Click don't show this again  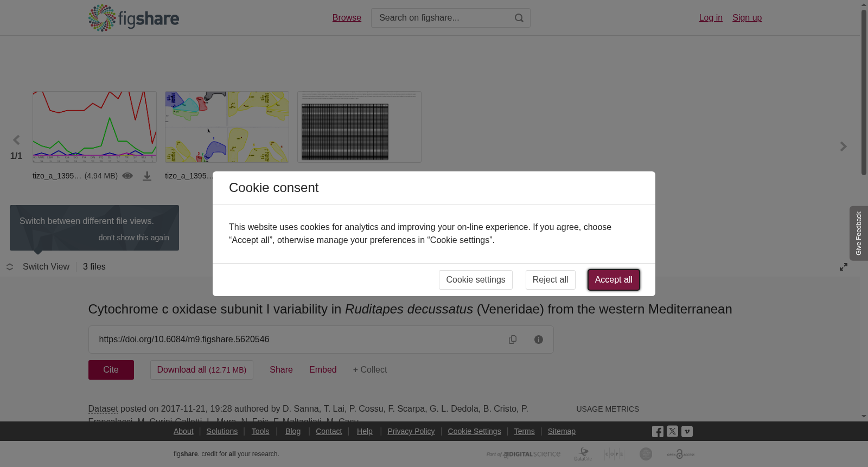[x=133, y=238]
